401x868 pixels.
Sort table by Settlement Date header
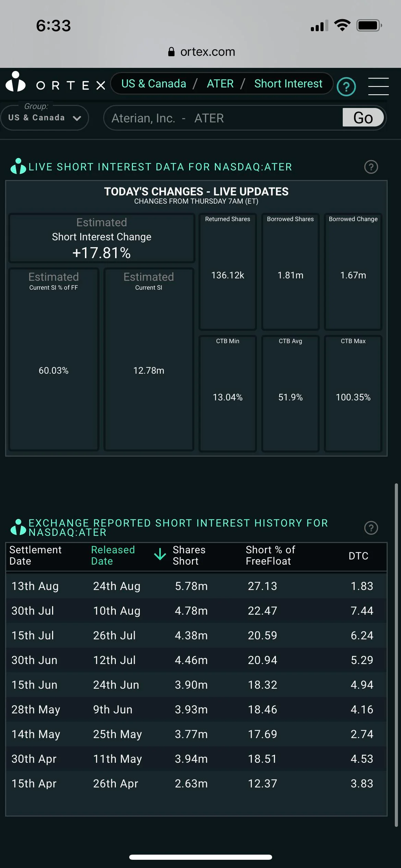pos(35,555)
